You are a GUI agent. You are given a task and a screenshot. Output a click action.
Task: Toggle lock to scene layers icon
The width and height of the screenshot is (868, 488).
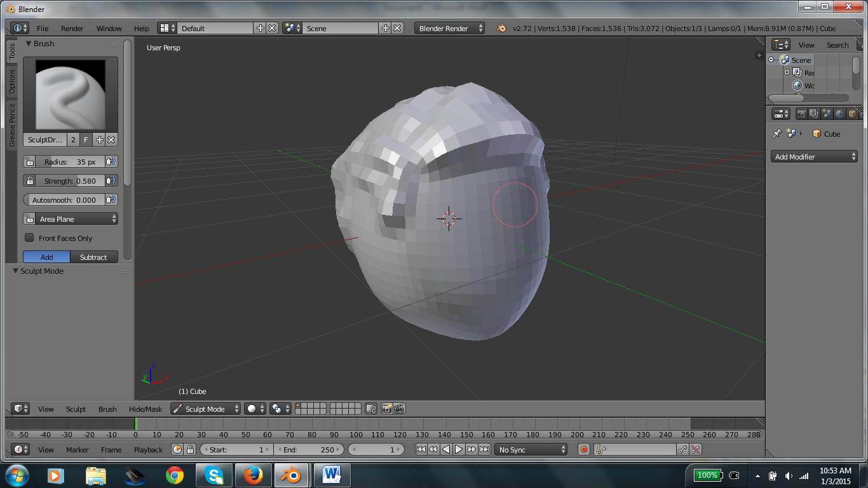coord(371,409)
